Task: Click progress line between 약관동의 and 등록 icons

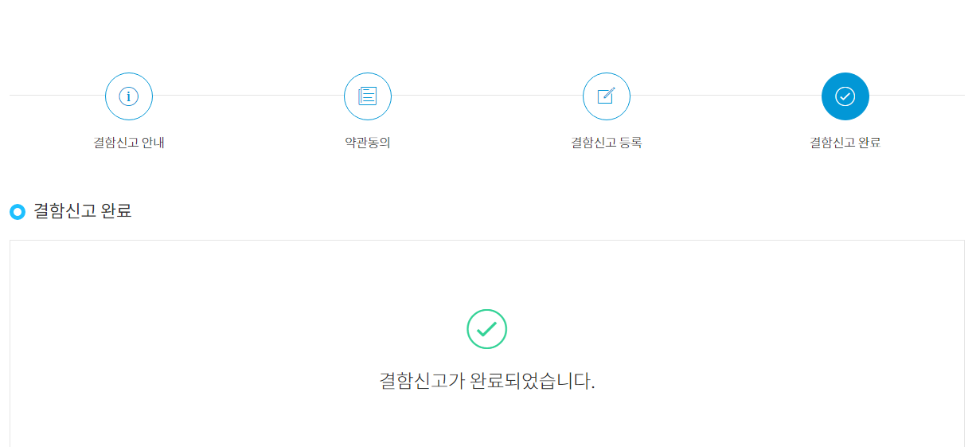Action: [x=487, y=96]
